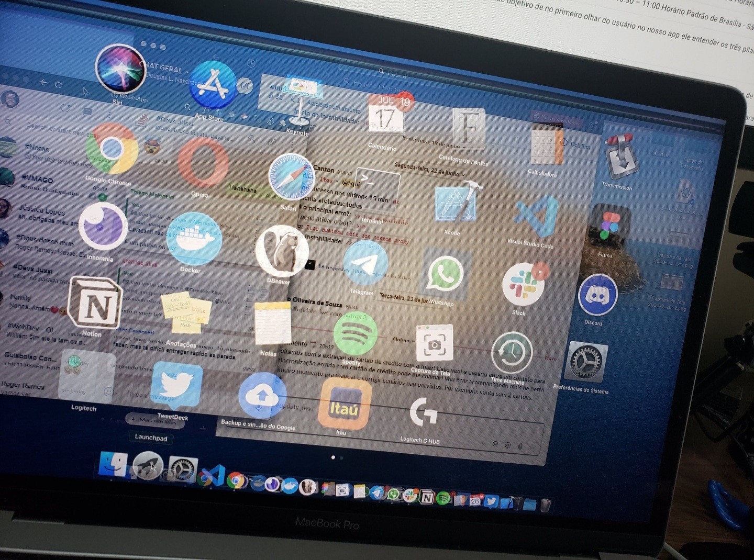Click the Notion icon in the Dock
Viewport: 754px width, 560px height.
point(427,497)
